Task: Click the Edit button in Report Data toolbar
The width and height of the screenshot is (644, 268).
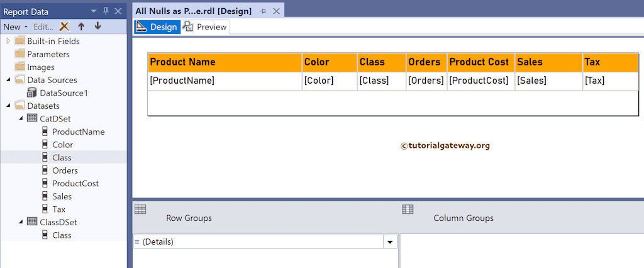Action: click(43, 26)
